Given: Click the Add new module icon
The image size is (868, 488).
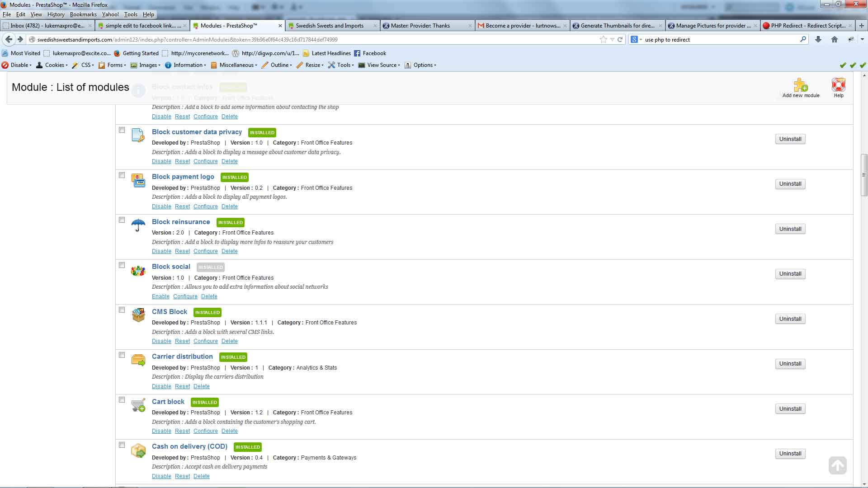Looking at the screenshot, I should pyautogui.click(x=800, y=85).
